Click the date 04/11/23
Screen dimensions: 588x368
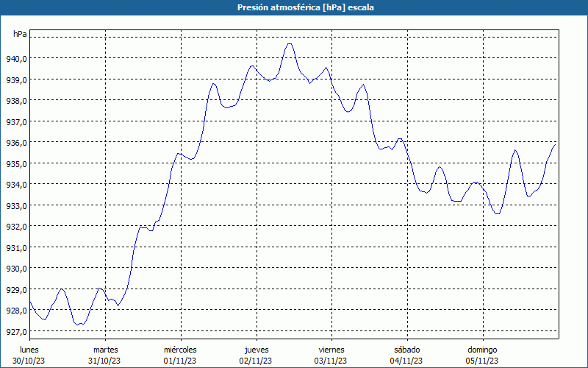[x=406, y=361]
